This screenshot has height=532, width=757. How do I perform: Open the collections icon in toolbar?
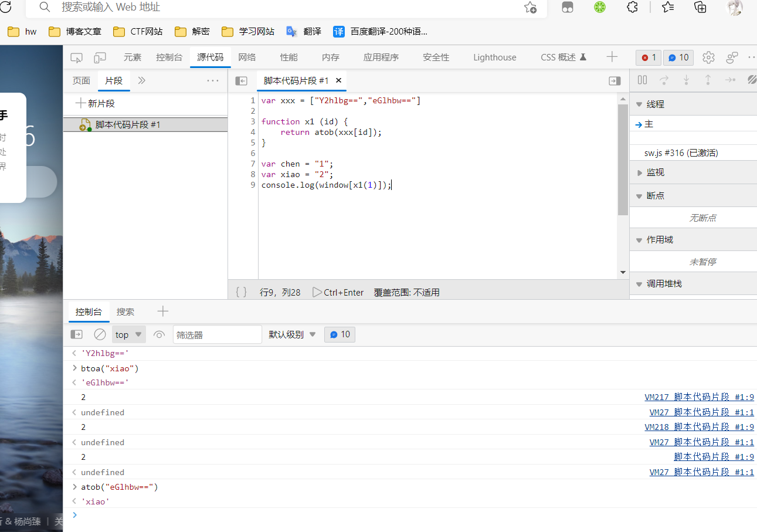tap(700, 7)
